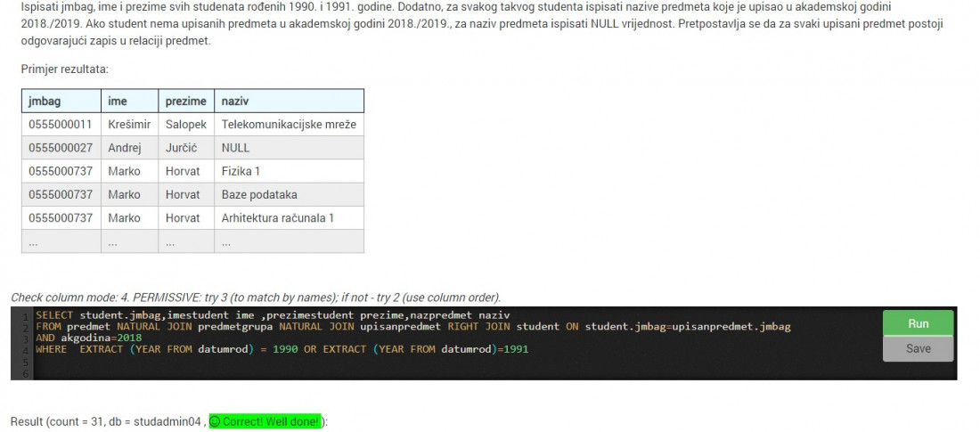Viewport: 980px width, 432px height.
Task: Click cell Telekomunikacijske mreže
Action: coord(289,125)
